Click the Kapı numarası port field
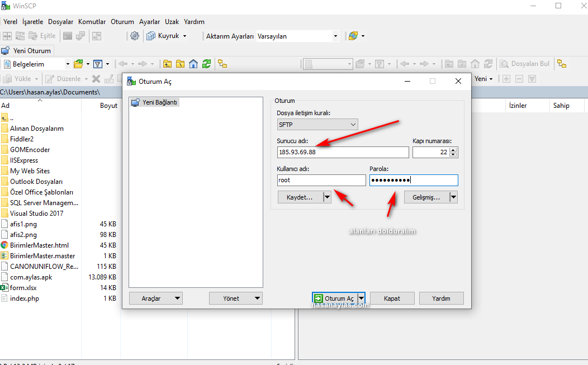 point(430,152)
